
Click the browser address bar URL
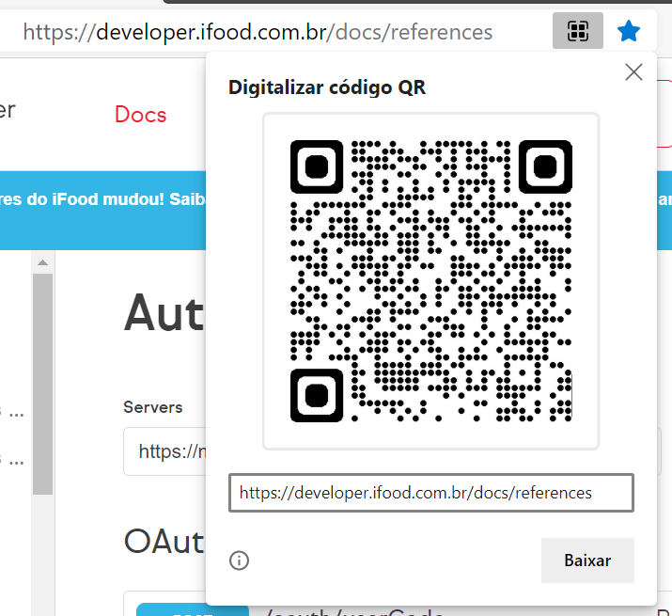click(258, 32)
